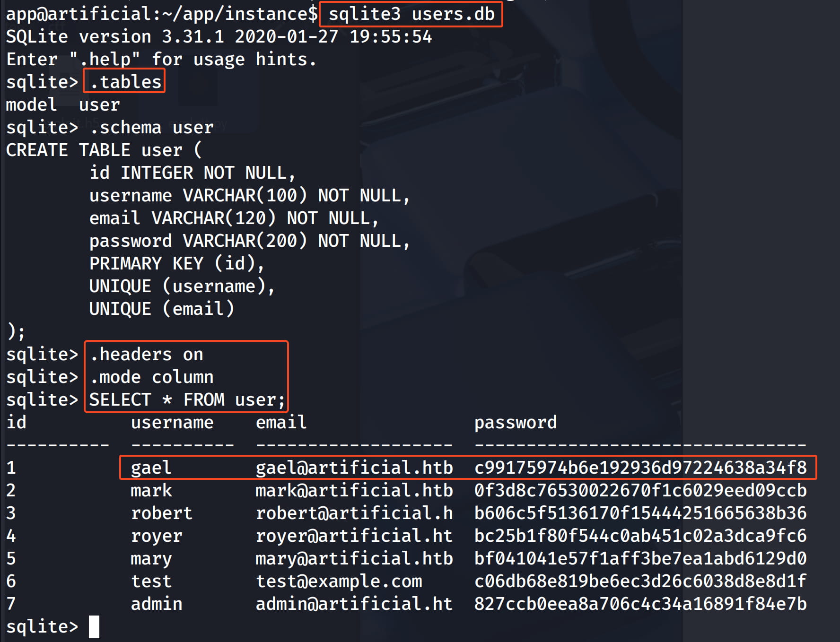Click mark's password hash
This screenshot has height=642, width=840.
(640, 490)
